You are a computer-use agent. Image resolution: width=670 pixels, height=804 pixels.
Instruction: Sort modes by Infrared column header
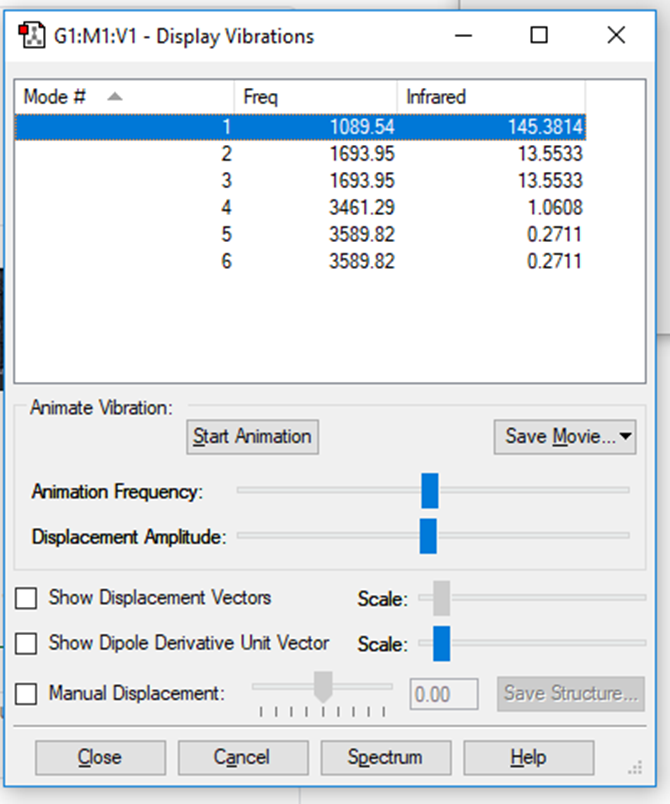490,97
